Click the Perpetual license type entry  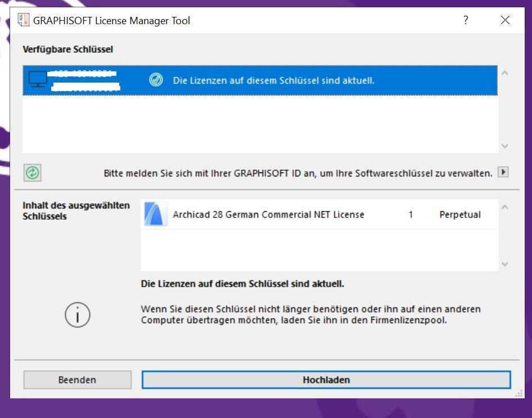point(460,215)
